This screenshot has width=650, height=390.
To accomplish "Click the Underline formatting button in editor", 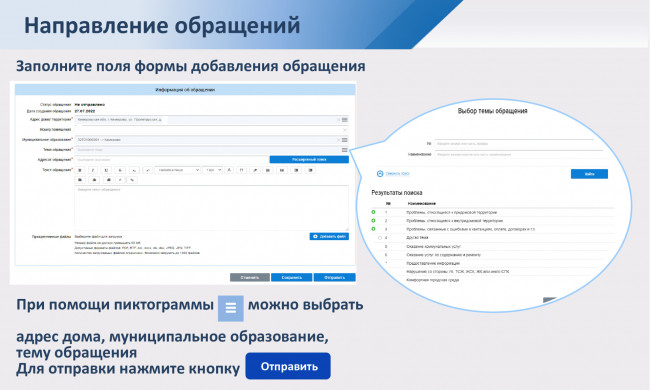I will (x=107, y=170).
